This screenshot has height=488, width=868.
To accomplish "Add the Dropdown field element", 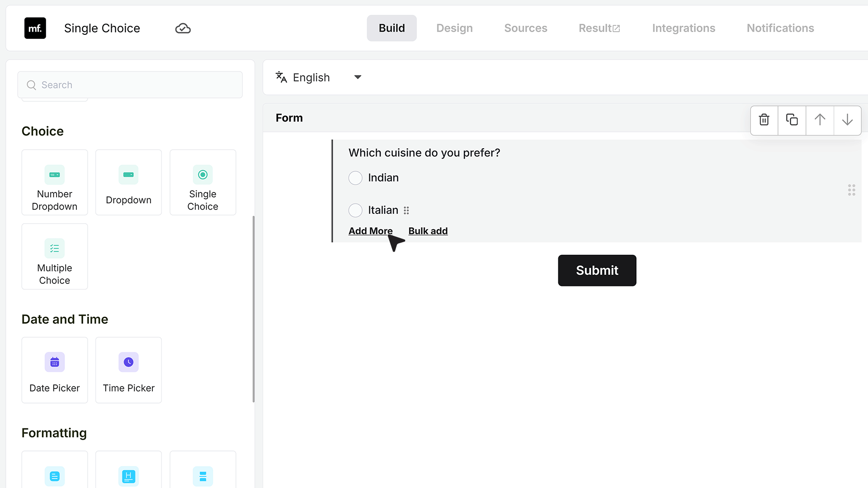I will click(128, 183).
